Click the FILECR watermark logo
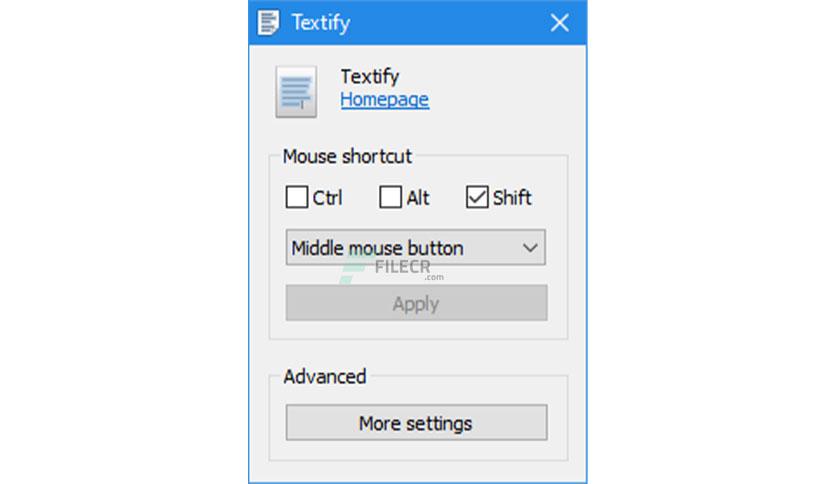 tap(392, 269)
